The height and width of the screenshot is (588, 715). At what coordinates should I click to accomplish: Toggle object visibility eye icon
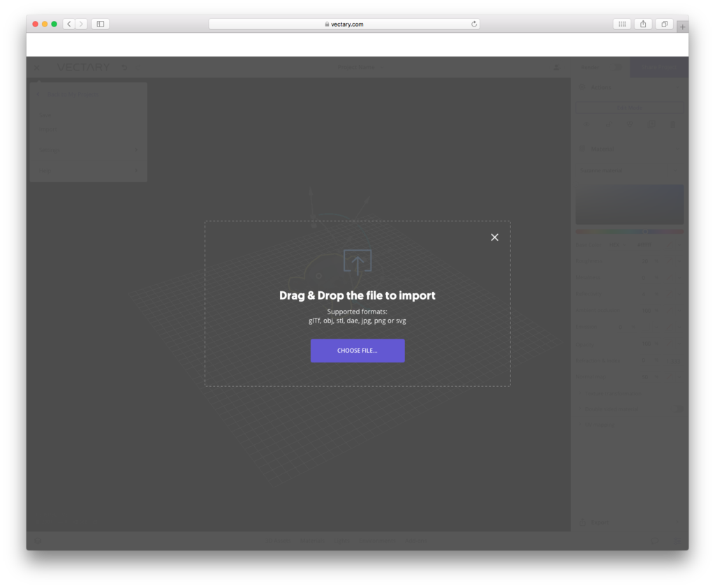[x=587, y=124]
